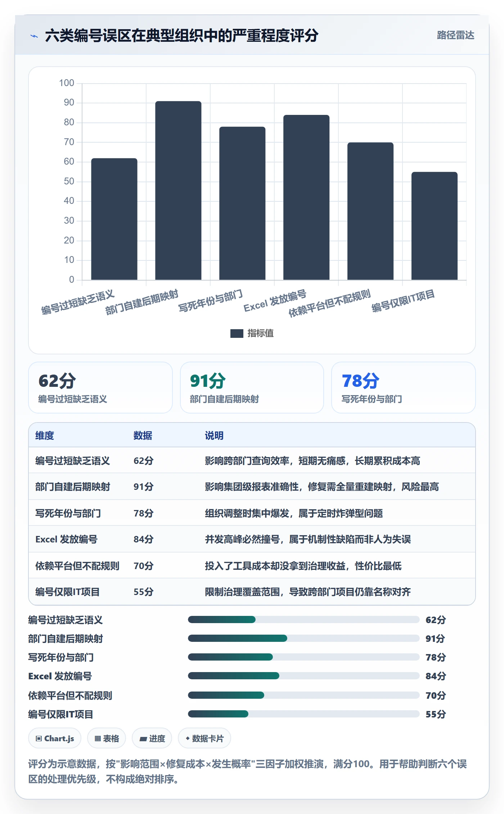Click the 84分 cell in the table
This screenshot has width=504, height=814.
click(144, 539)
